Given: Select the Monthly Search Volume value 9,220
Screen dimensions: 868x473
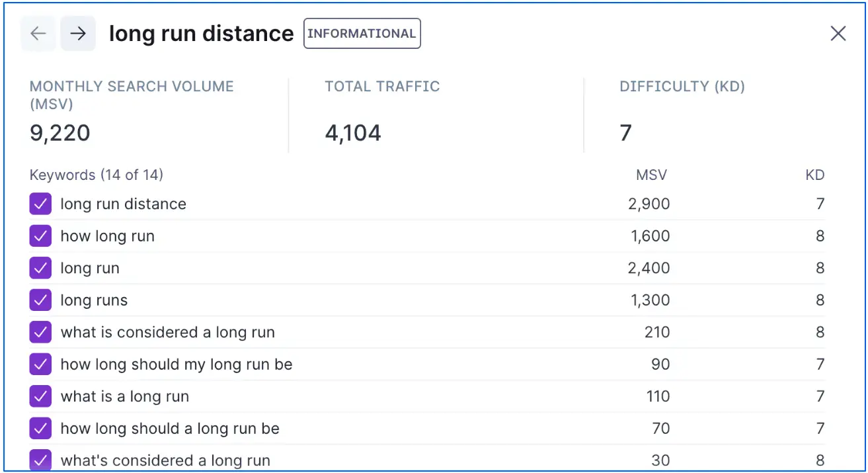Looking at the screenshot, I should click(x=60, y=133).
